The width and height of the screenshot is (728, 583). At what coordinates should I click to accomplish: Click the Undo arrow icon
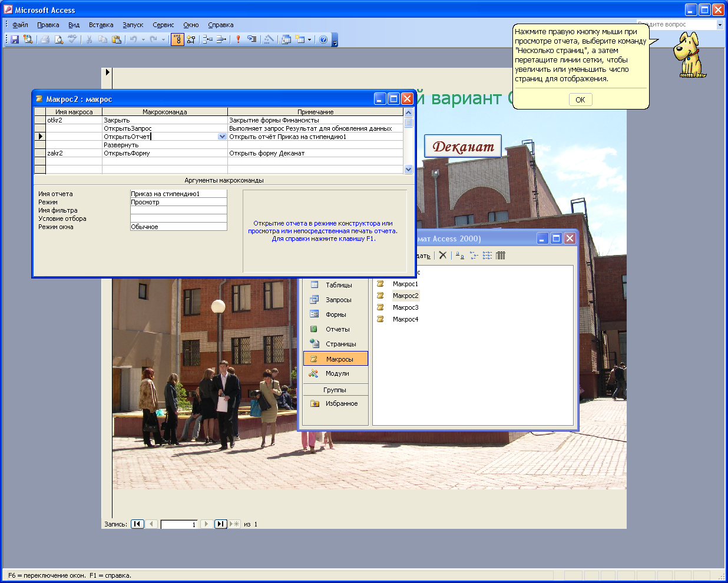pos(134,39)
